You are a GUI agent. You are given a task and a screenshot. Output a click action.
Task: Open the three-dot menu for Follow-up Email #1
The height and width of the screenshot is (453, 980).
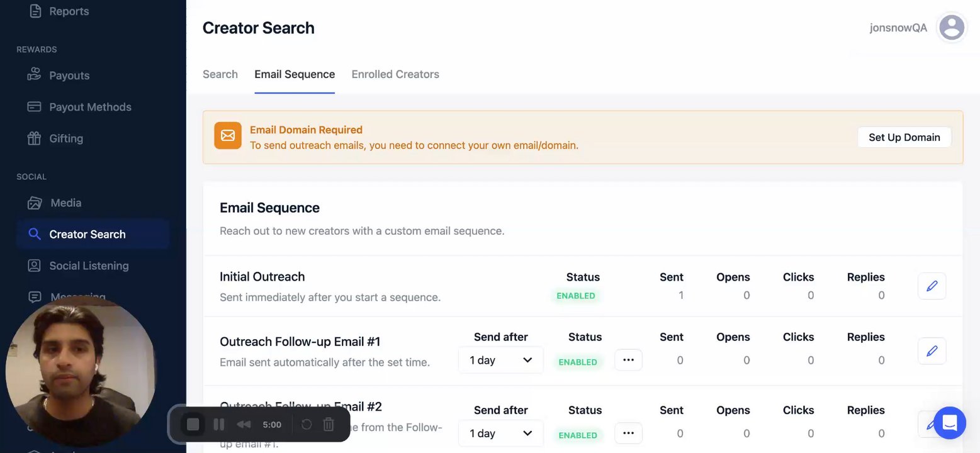628,360
